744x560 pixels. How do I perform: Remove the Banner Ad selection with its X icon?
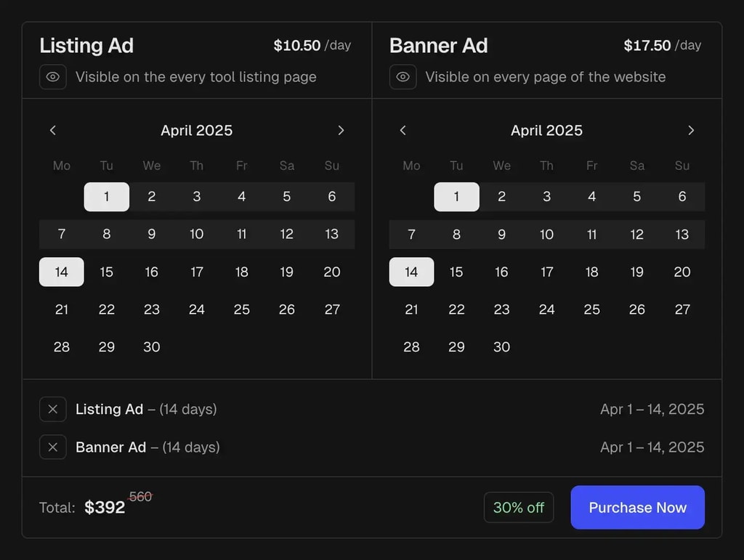click(x=52, y=447)
